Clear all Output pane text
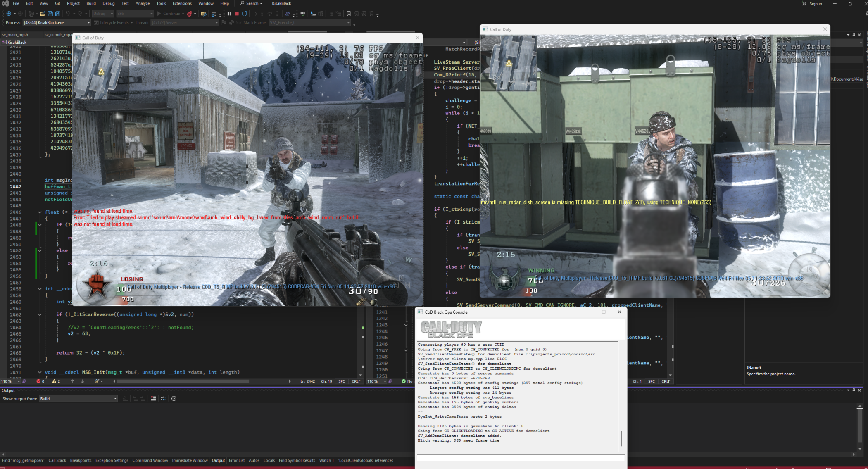This screenshot has width=868, height=469. pyautogui.click(x=153, y=399)
